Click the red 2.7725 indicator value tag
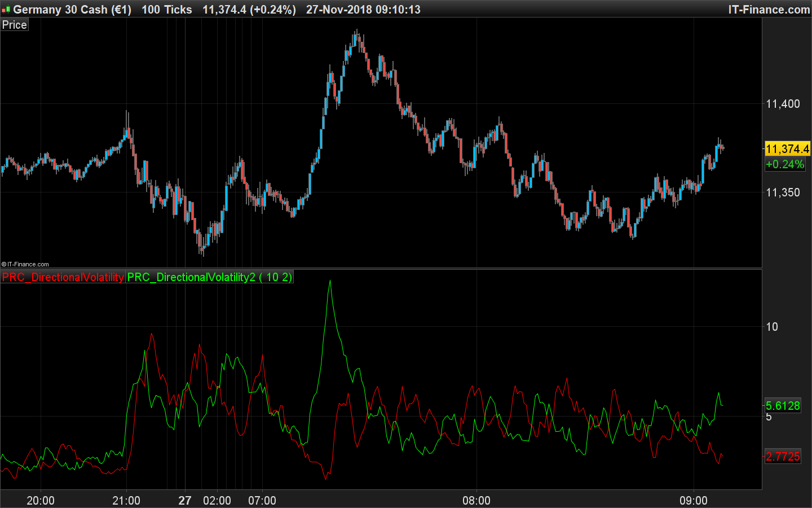The height and width of the screenshot is (508, 812). pos(783,456)
